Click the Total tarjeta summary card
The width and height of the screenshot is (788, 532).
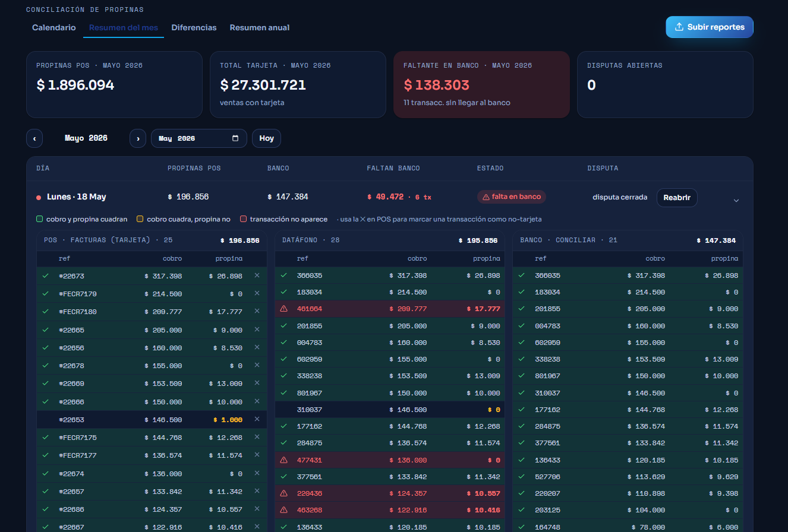pos(298,84)
